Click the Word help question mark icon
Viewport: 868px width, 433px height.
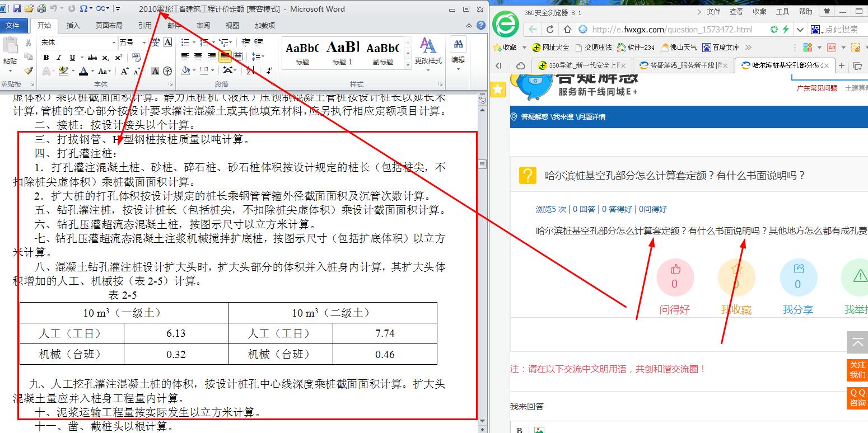[481, 25]
